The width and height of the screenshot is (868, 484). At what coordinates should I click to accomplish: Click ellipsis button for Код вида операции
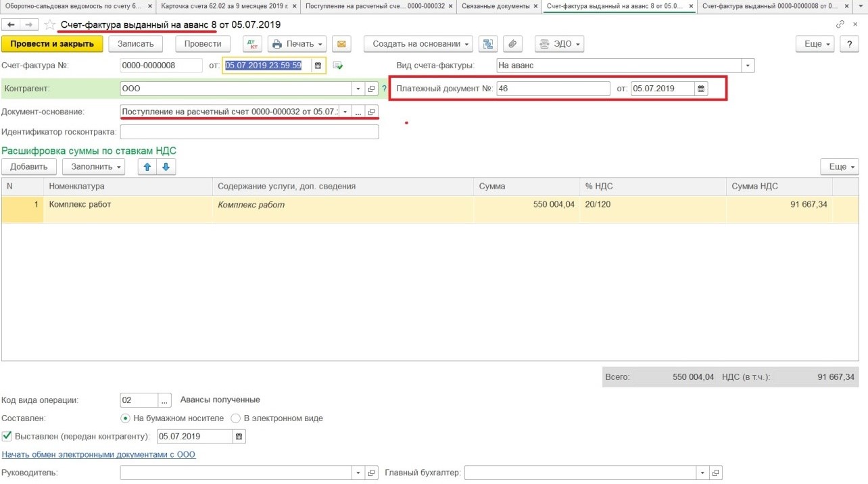[165, 400]
